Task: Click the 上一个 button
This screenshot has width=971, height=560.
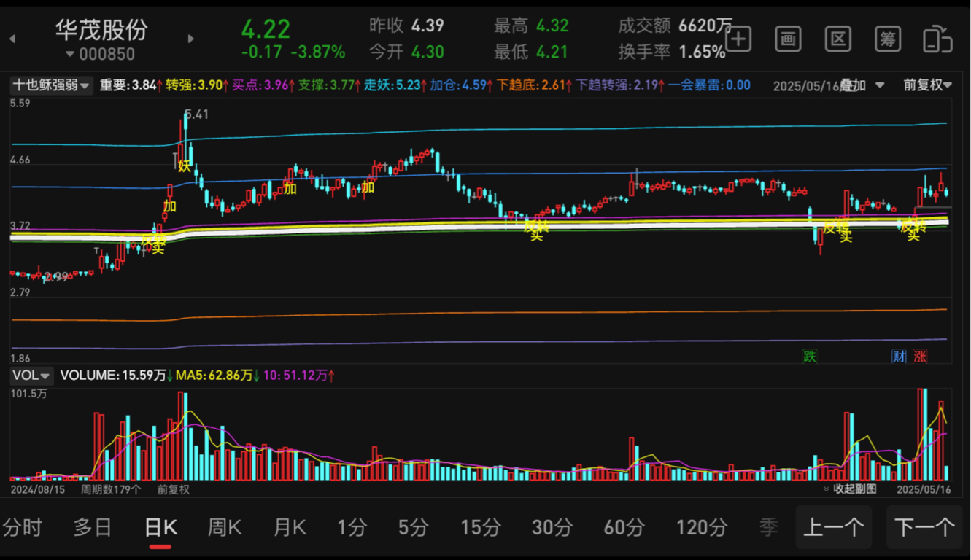Action: (834, 526)
